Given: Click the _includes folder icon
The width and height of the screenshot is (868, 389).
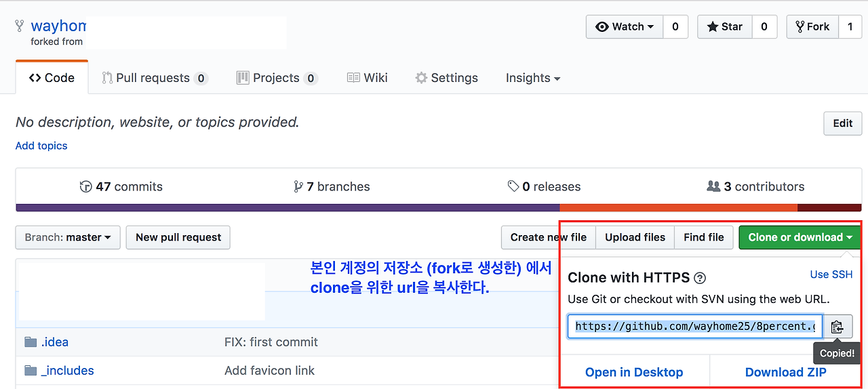Looking at the screenshot, I should 31,371.
